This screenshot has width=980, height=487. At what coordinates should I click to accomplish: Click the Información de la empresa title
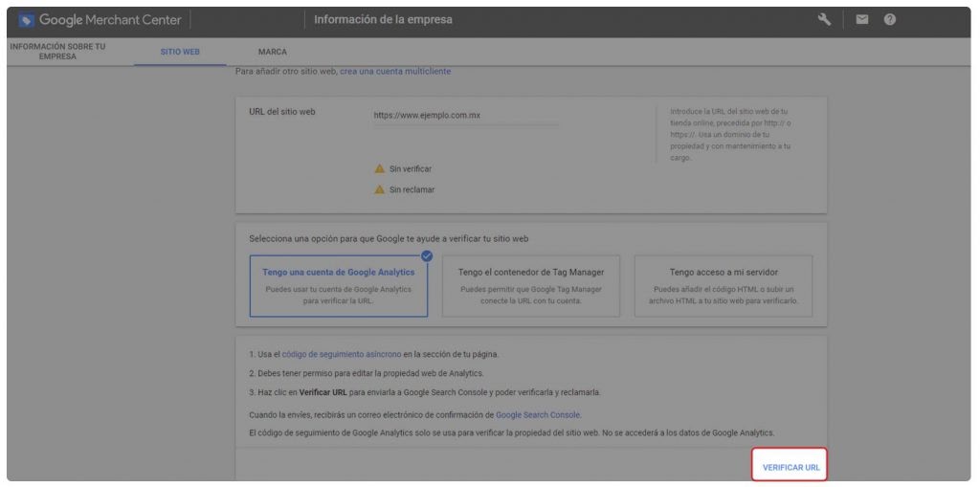[383, 19]
